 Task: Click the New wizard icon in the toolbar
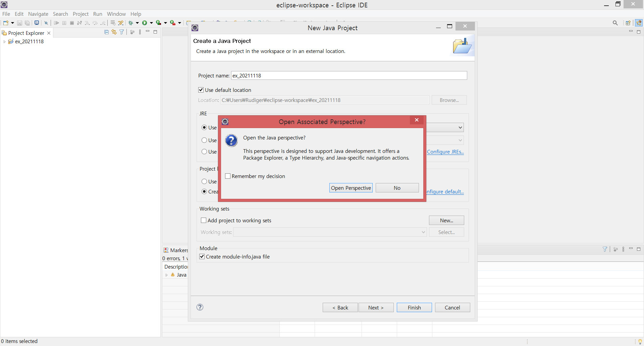[x=6, y=23]
